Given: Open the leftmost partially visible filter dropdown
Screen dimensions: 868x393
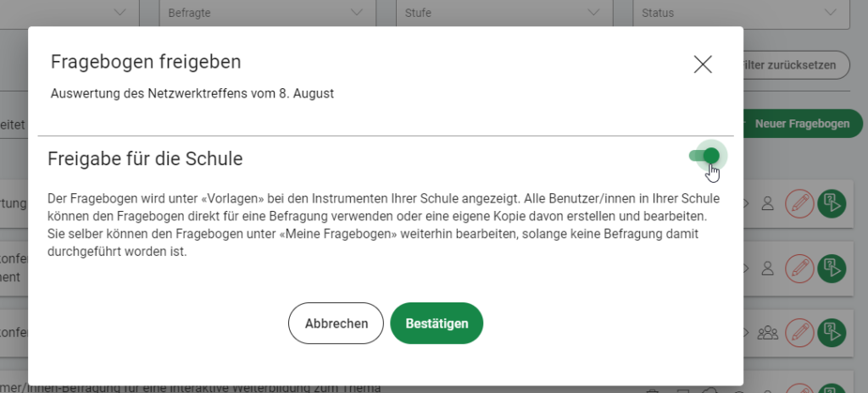Looking at the screenshot, I should tap(70, 12).
